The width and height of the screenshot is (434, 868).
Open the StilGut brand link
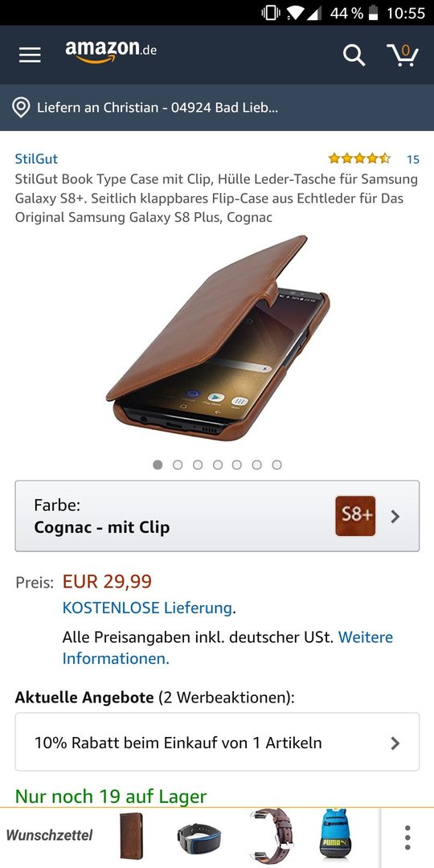[x=36, y=159]
